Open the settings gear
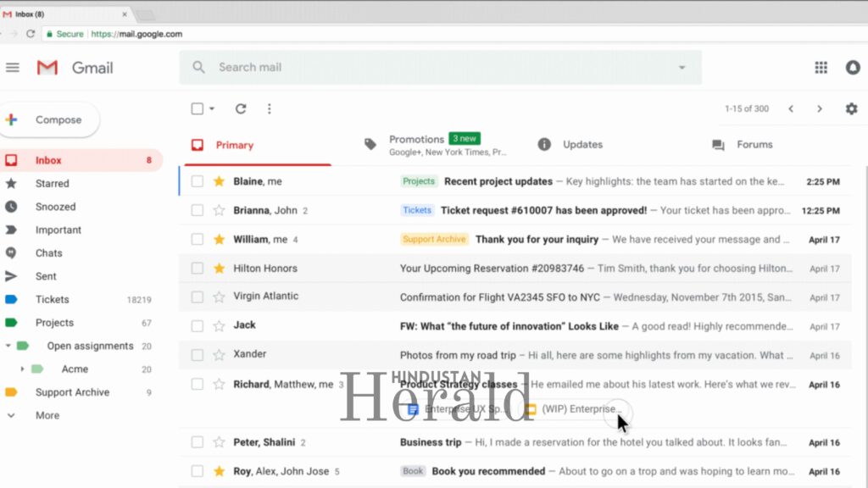Viewport: 868px width, 488px height. [x=851, y=108]
